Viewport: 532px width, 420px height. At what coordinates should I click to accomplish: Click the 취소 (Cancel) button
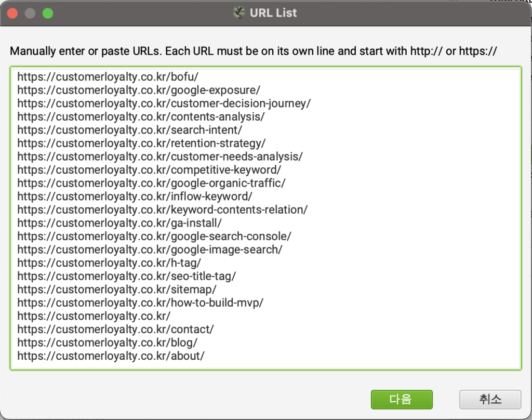pos(490,399)
